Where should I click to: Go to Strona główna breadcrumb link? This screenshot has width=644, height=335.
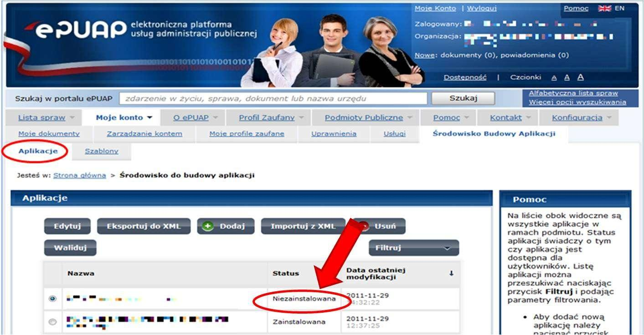[x=80, y=175]
